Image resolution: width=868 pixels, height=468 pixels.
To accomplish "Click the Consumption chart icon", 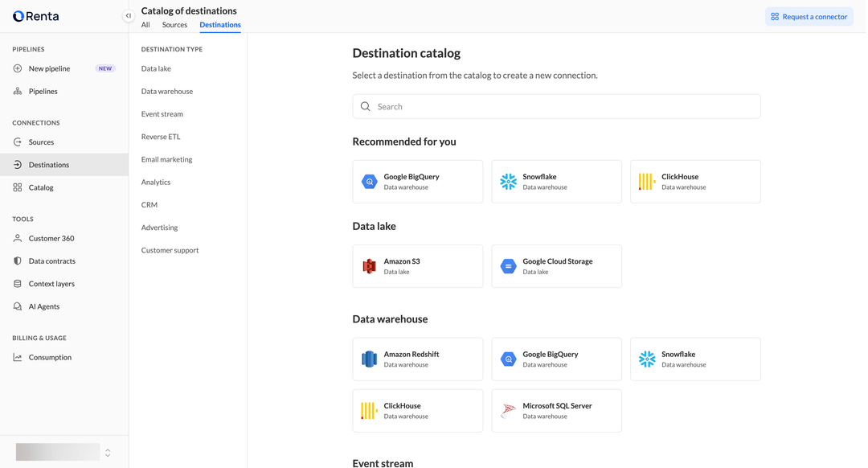I will click(18, 358).
